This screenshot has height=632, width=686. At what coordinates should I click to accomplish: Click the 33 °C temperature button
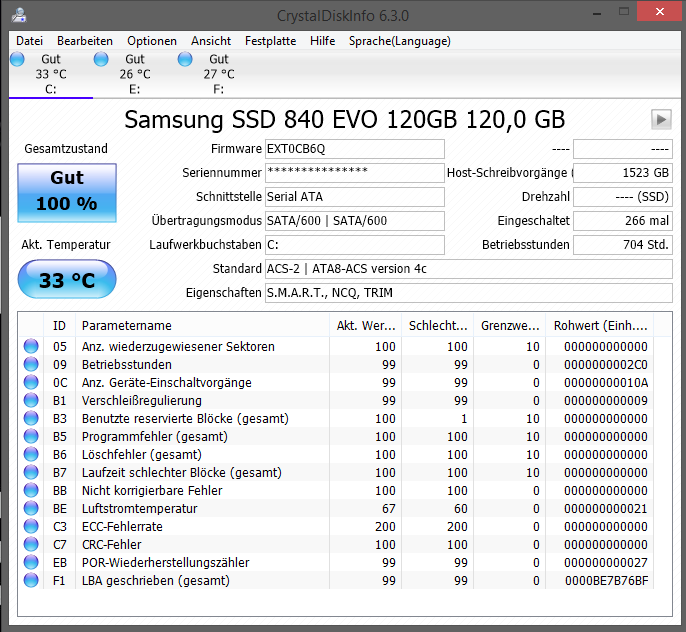tap(67, 279)
